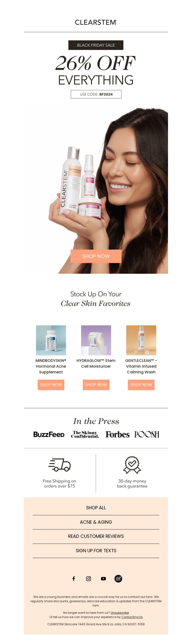Image resolution: width=192 pixels, height=644 pixels.
Task: Select ACNE & AGING menu item
Action: 96,522
